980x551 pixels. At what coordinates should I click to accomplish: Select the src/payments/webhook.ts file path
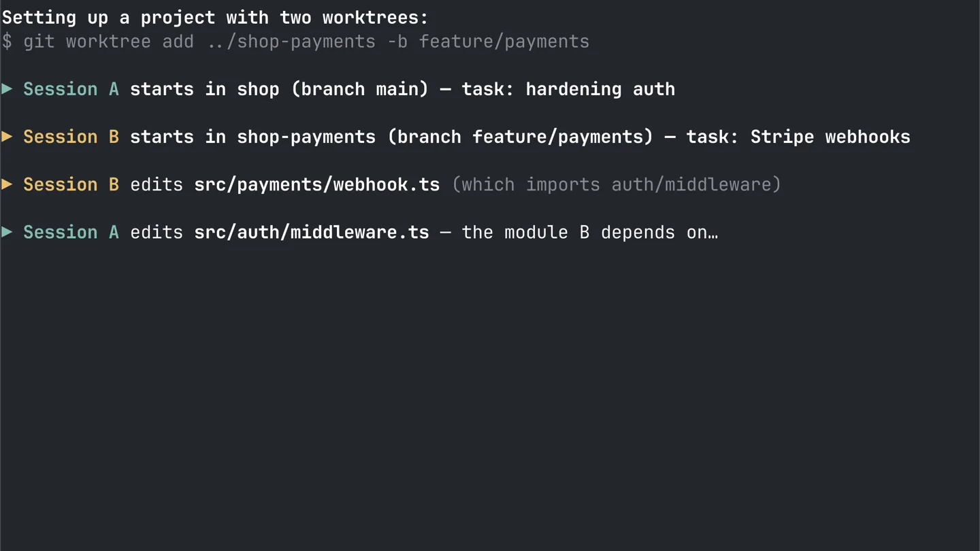317,184
